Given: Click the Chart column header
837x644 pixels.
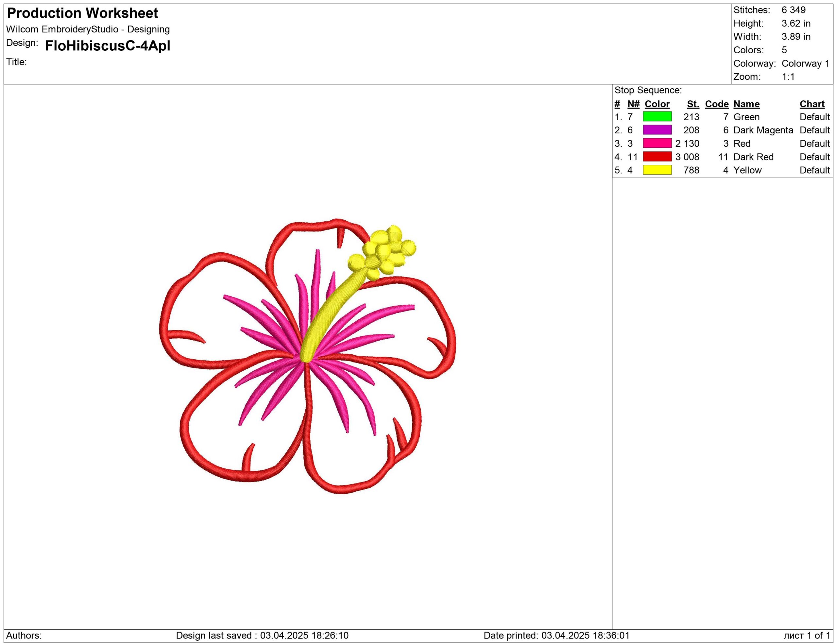Looking at the screenshot, I should tap(812, 104).
